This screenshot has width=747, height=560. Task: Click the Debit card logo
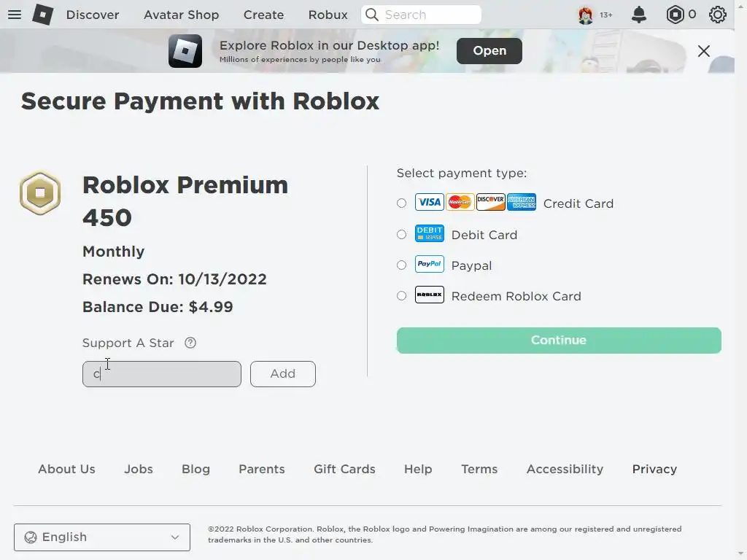coord(429,233)
